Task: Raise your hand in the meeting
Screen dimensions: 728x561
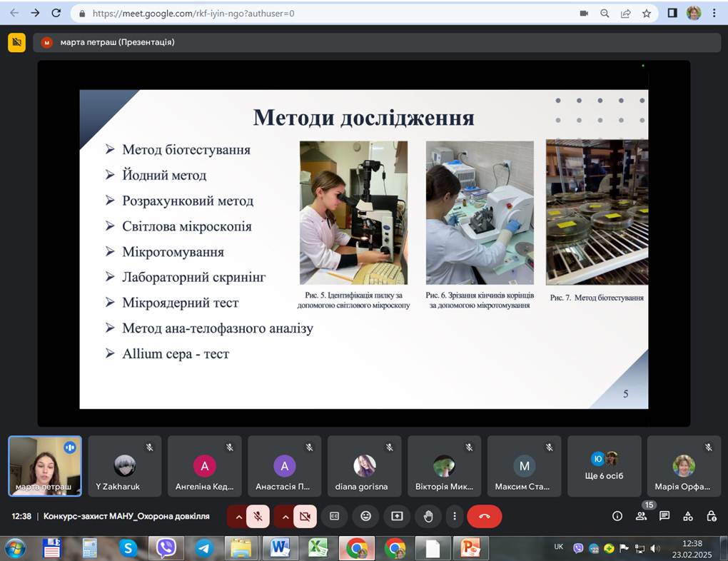Action: tap(428, 516)
